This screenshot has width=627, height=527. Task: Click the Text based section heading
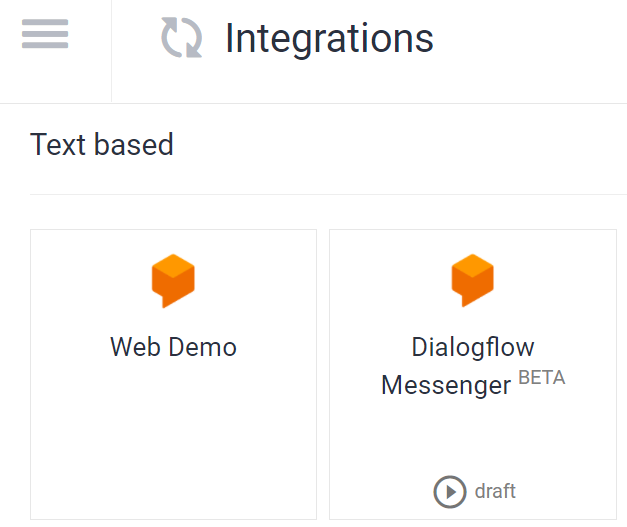[x=102, y=144]
